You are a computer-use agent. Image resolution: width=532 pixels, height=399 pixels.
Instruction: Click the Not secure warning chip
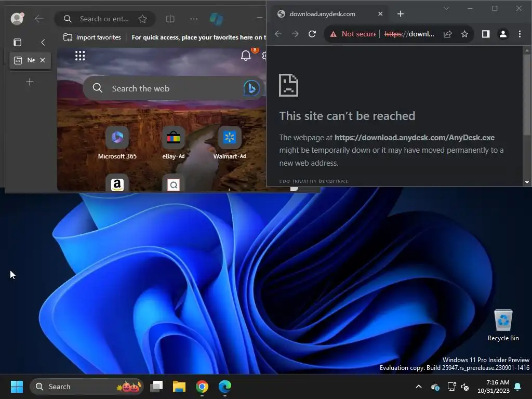click(353, 34)
